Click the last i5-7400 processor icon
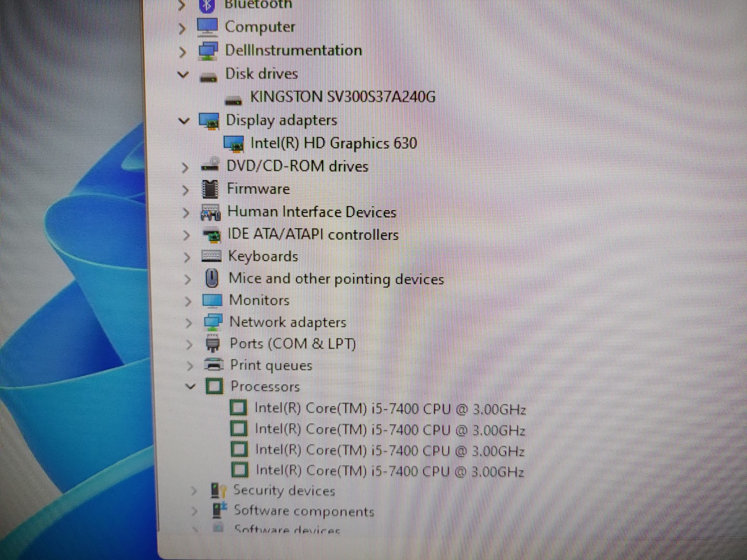This screenshot has width=747, height=560. 240,470
